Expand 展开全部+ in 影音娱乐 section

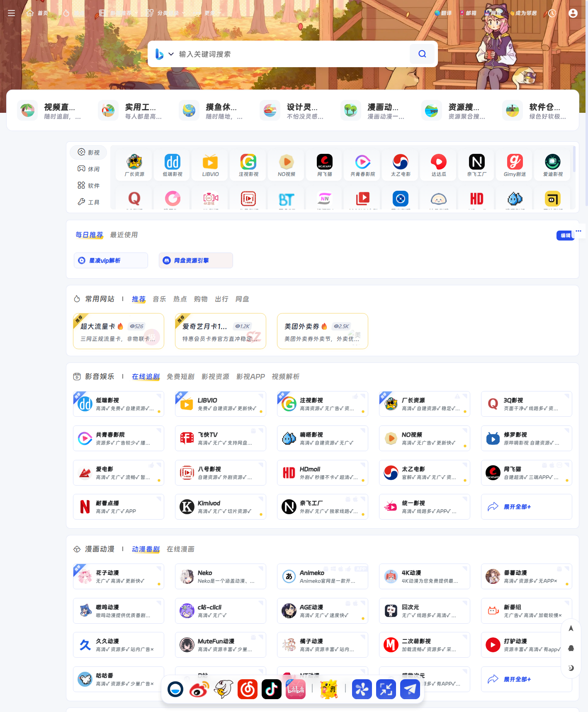tap(526, 507)
